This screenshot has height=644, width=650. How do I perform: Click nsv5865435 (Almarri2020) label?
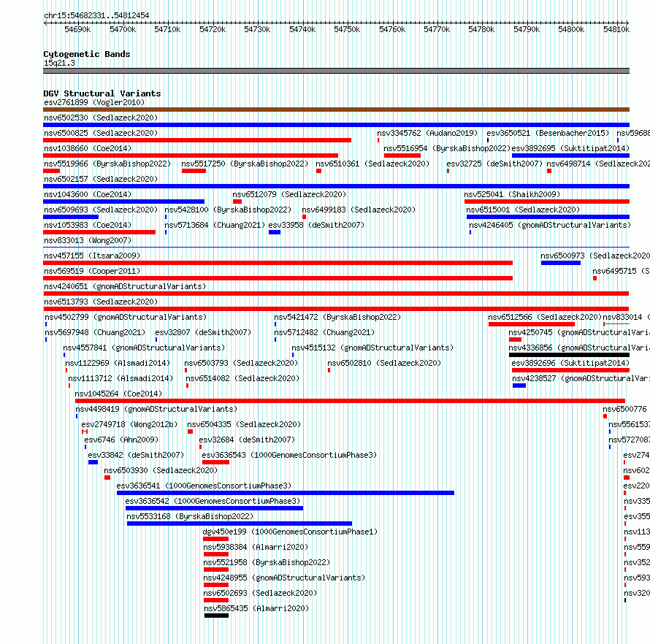(x=256, y=608)
